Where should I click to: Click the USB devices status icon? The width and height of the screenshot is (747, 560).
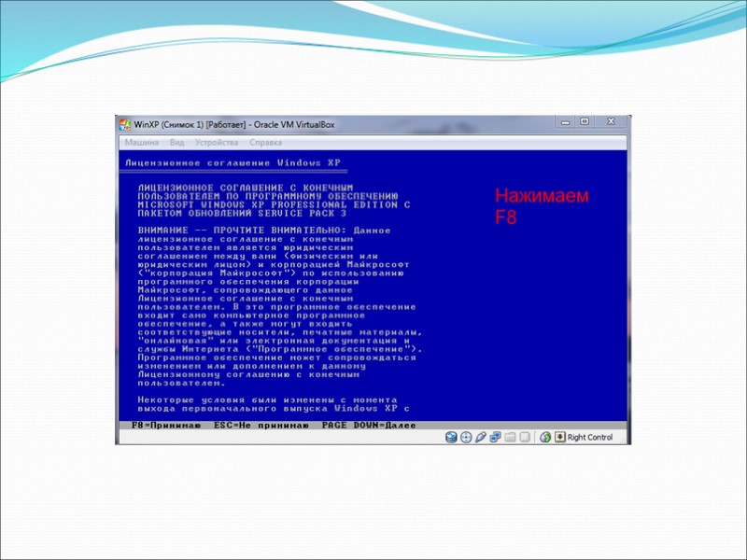pyautogui.click(x=480, y=437)
